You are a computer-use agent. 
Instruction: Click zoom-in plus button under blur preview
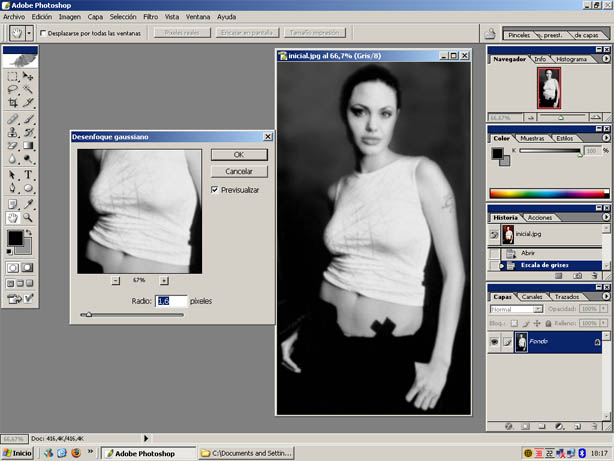click(x=164, y=281)
